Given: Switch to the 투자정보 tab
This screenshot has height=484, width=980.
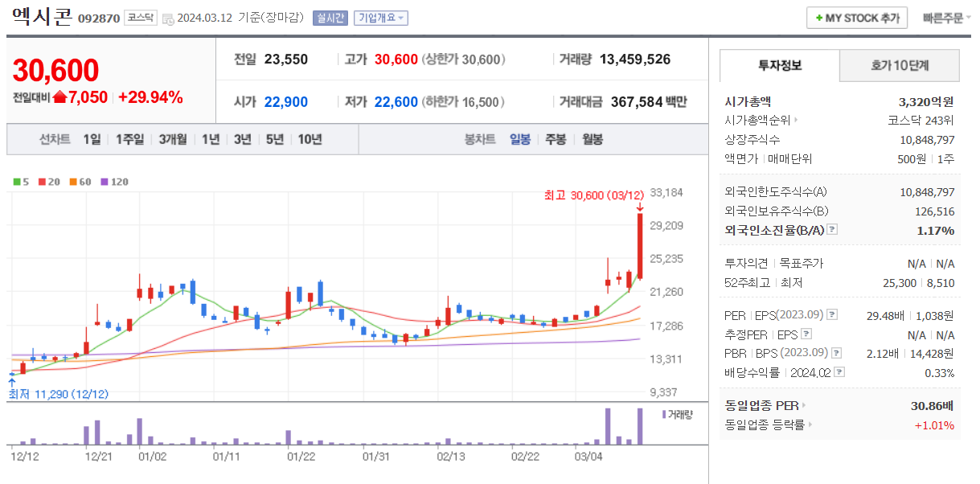Looking at the screenshot, I should [x=779, y=65].
